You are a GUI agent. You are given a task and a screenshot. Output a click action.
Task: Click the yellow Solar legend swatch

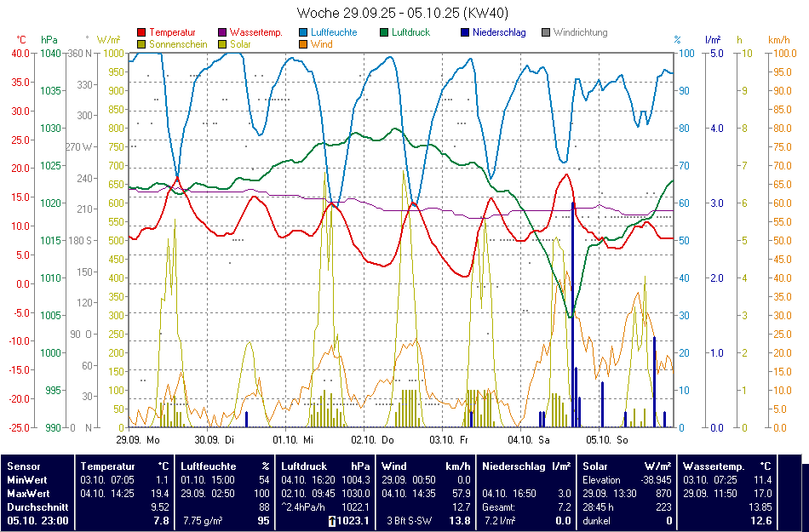tap(223, 44)
